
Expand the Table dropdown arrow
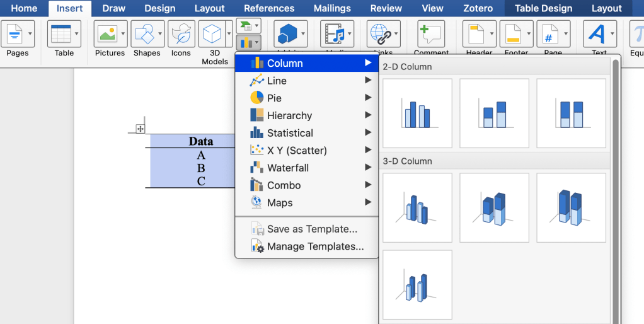(77, 33)
